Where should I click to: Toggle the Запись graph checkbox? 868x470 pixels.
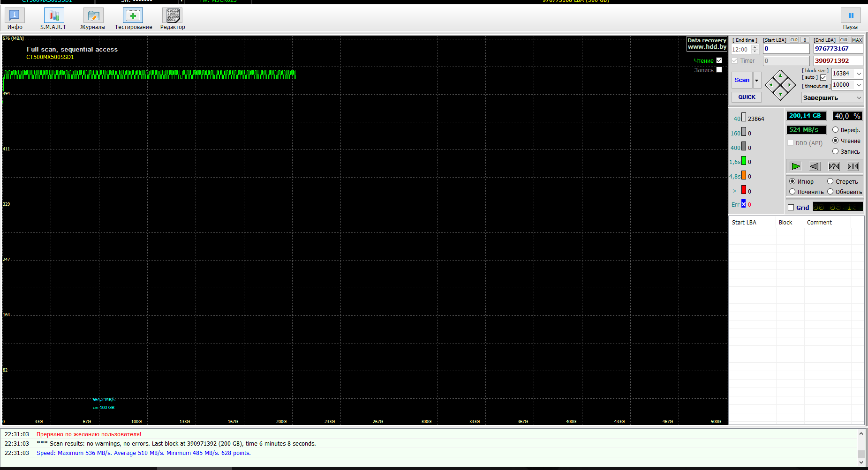click(719, 70)
